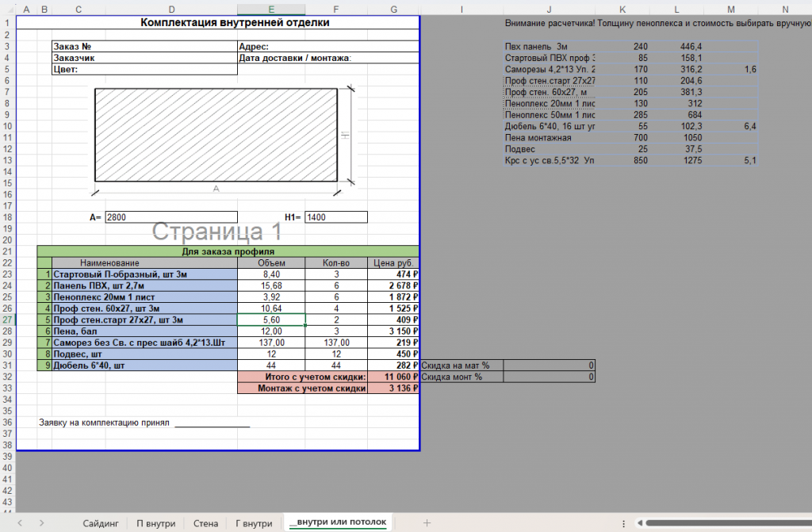
Task: Select row 27 header
Action: [x=7, y=320]
